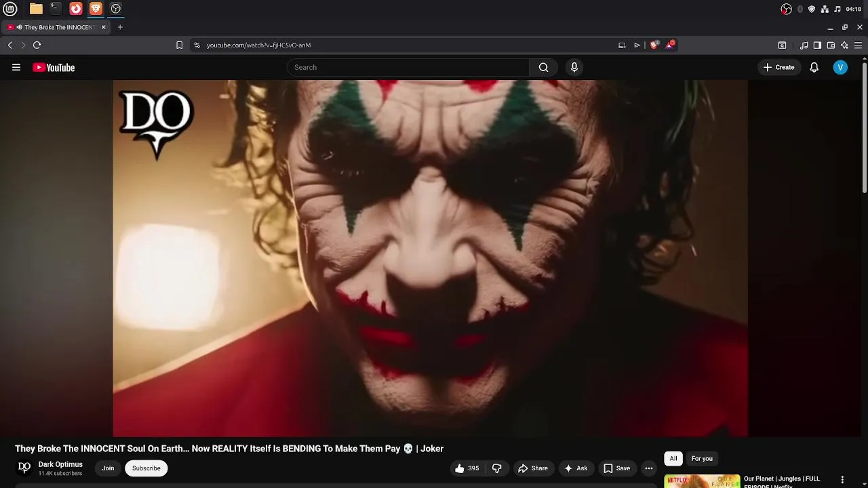The height and width of the screenshot is (488, 868).
Task: Ask AI about this video
Action: pyautogui.click(x=576, y=468)
